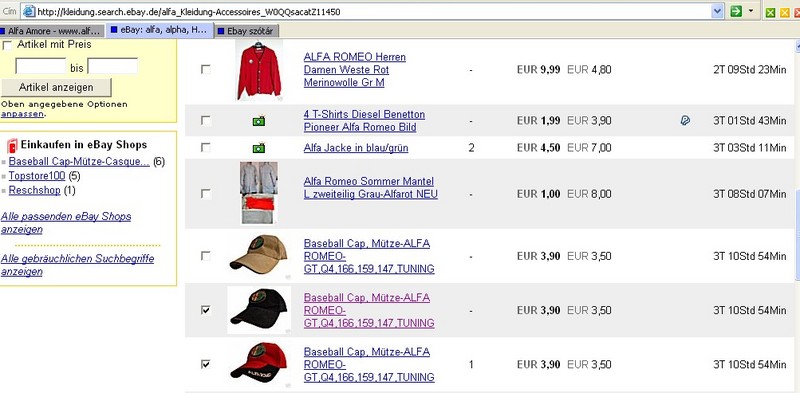Image resolution: width=800 pixels, height=393 pixels.
Task: Expand dropdown arrow next to Go button
Action: click(751, 11)
